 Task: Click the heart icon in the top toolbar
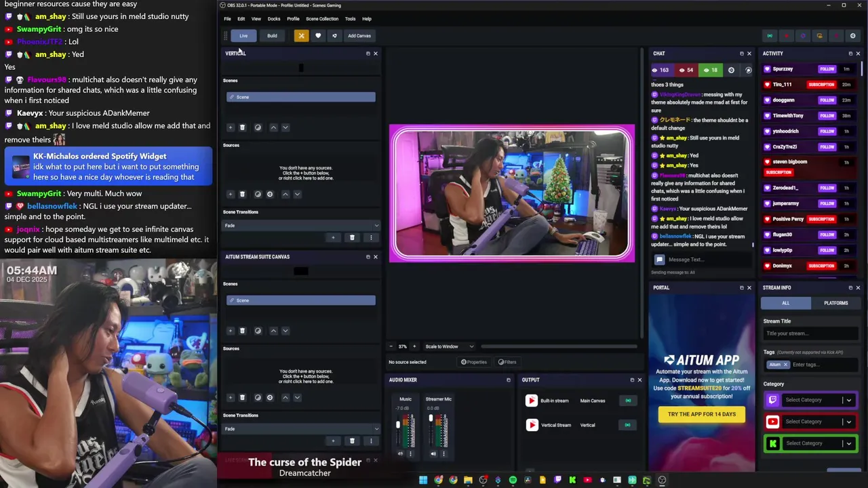[318, 36]
